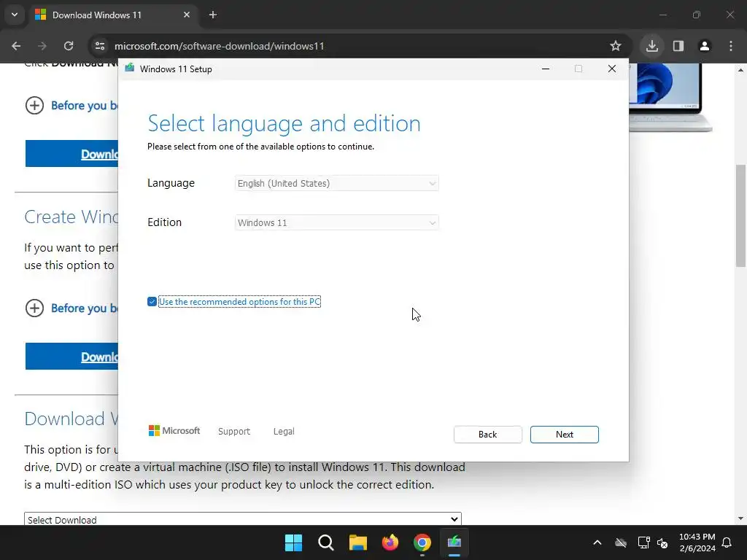Click the page vertical scrollbar thumb
Image resolution: width=747 pixels, height=560 pixels.
[x=740, y=216]
